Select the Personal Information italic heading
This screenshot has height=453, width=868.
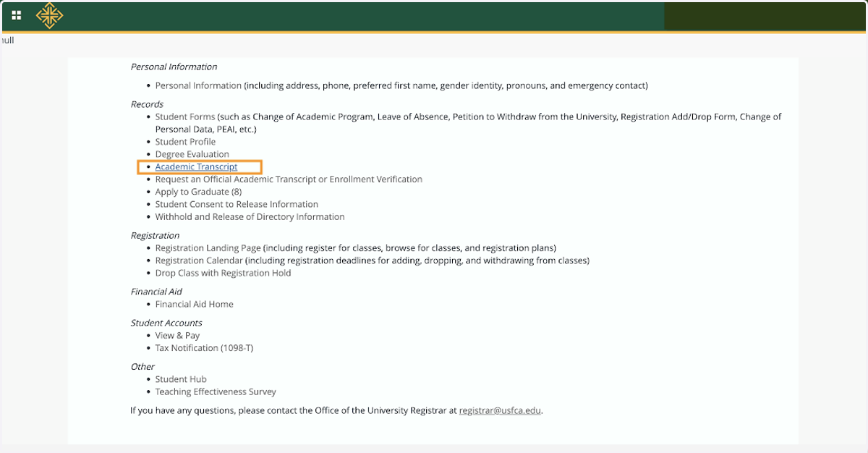(174, 67)
